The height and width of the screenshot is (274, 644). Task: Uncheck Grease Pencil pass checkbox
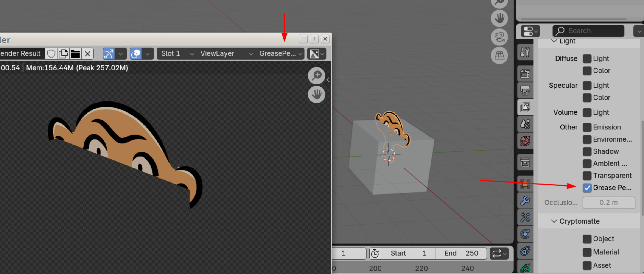(587, 188)
